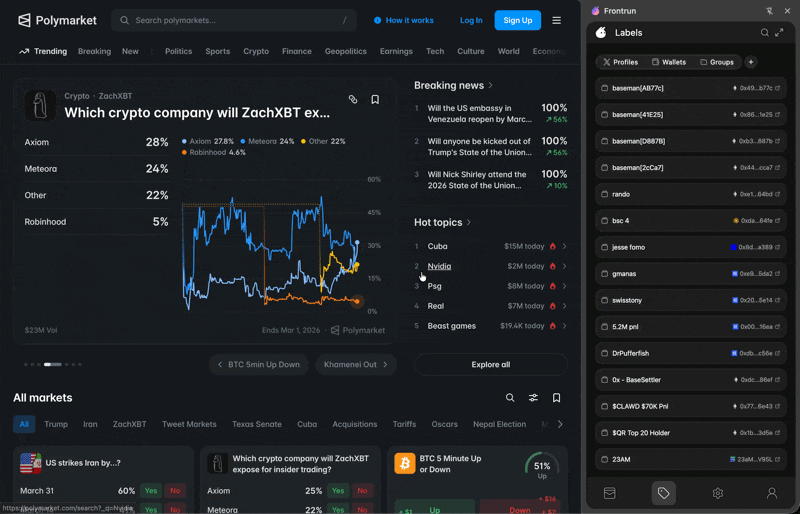Bookmark the featured ZachXBT market

point(375,100)
